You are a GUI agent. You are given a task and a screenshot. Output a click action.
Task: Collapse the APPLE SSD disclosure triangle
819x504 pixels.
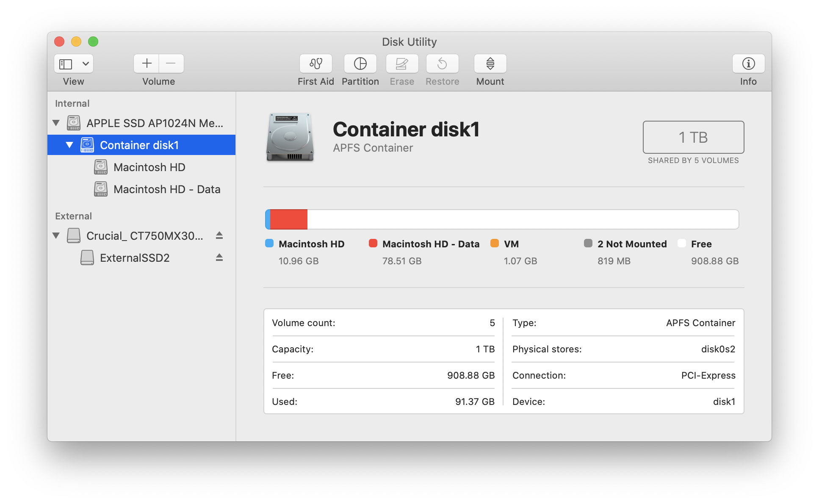[56, 123]
